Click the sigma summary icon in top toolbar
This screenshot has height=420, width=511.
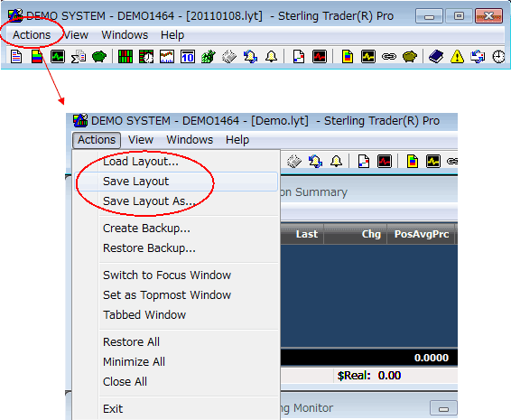(x=79, y=57)
